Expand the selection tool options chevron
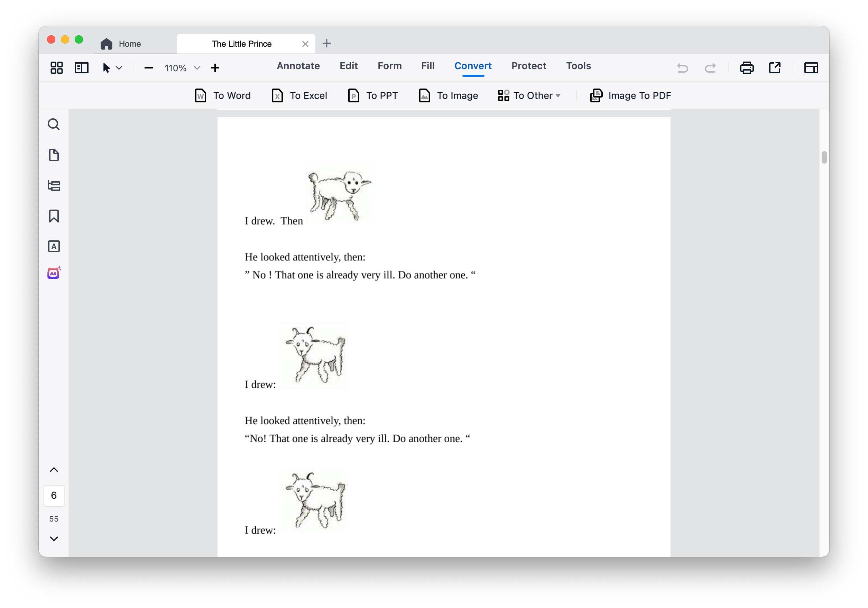This screenshot has width=868, height=608. [x=120, y=68]
